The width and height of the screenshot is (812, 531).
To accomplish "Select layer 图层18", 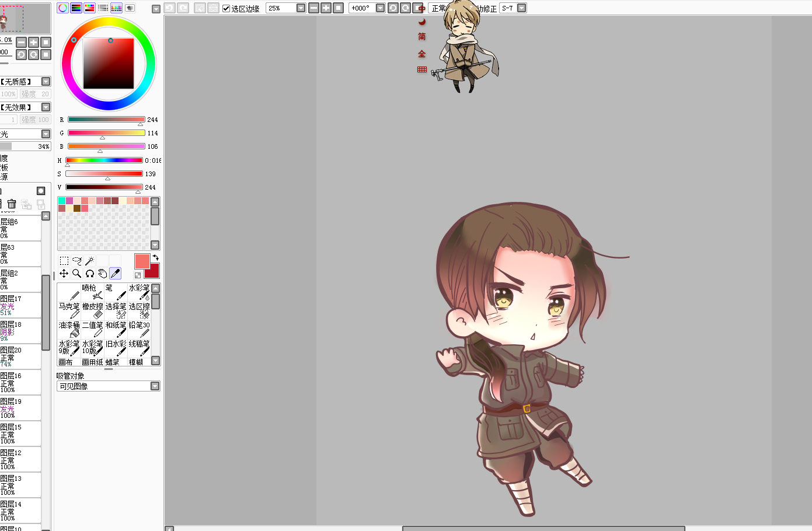I will point(20,331).
